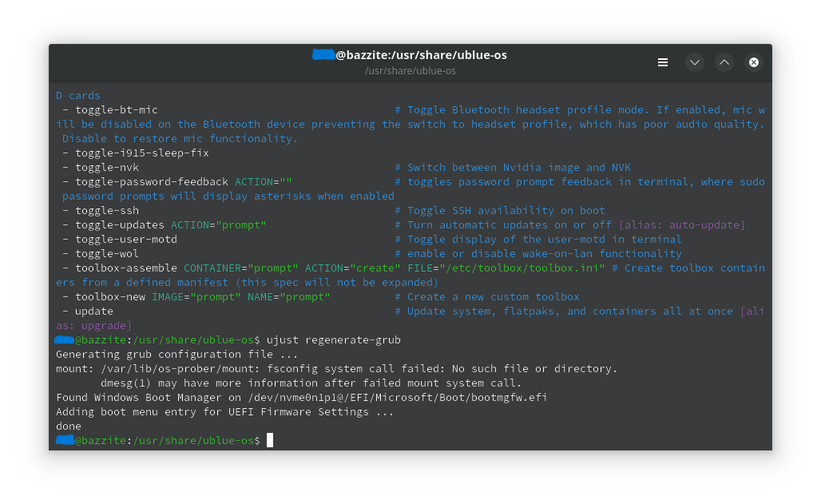This screenshot has width=821, height=504.
Task: Minimize the terminal with down chevron
Action: coord(695,62)
